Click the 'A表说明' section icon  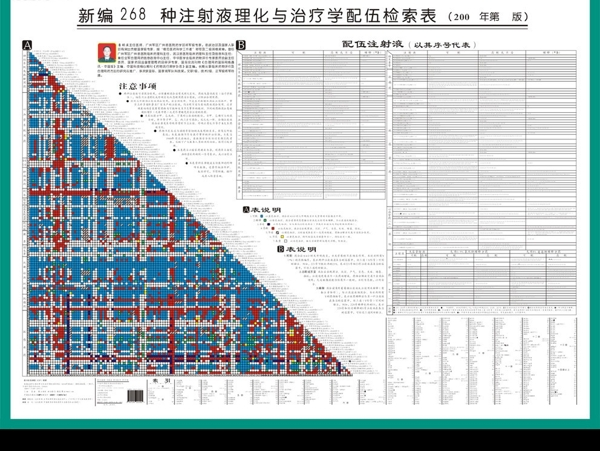pyautogui.click(x=246, y=210)
